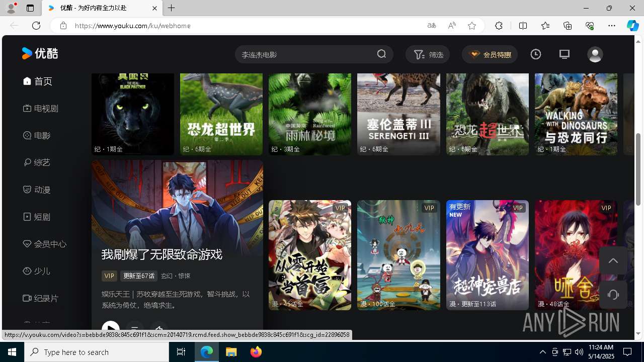The height and width of the screenshot is (362, 644).
Task: Open the Settings and more menu
Action: tap(612, 26)
